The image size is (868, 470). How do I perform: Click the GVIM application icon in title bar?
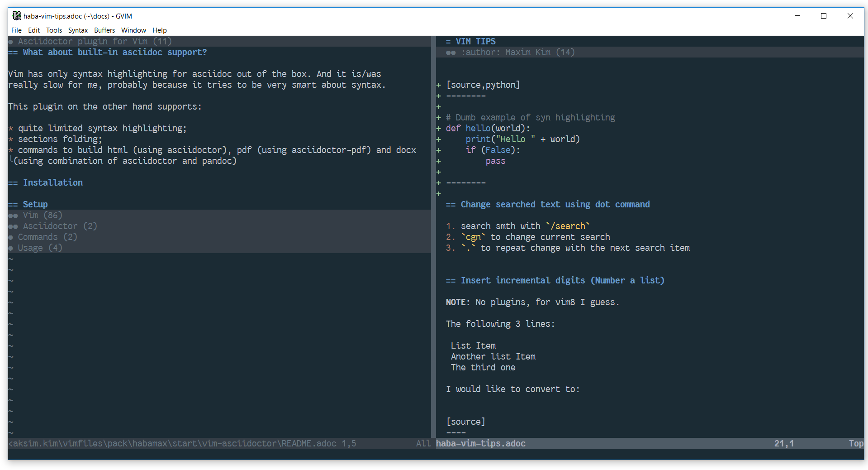point(17,16)
